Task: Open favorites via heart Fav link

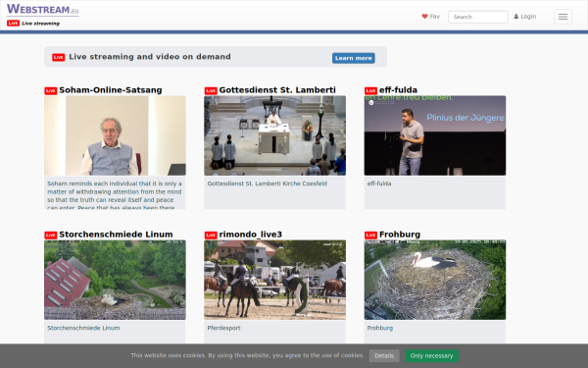Action: (x=430, y=17)
